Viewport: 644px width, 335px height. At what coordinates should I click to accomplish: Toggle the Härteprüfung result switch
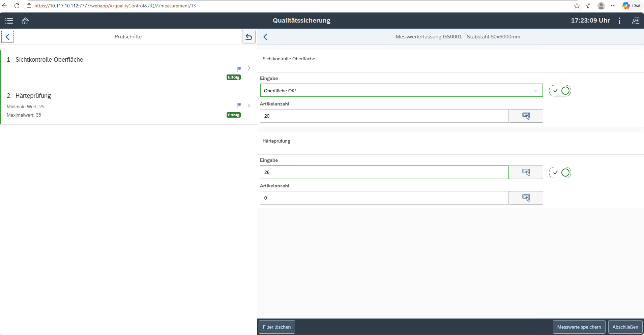(560, 173)
